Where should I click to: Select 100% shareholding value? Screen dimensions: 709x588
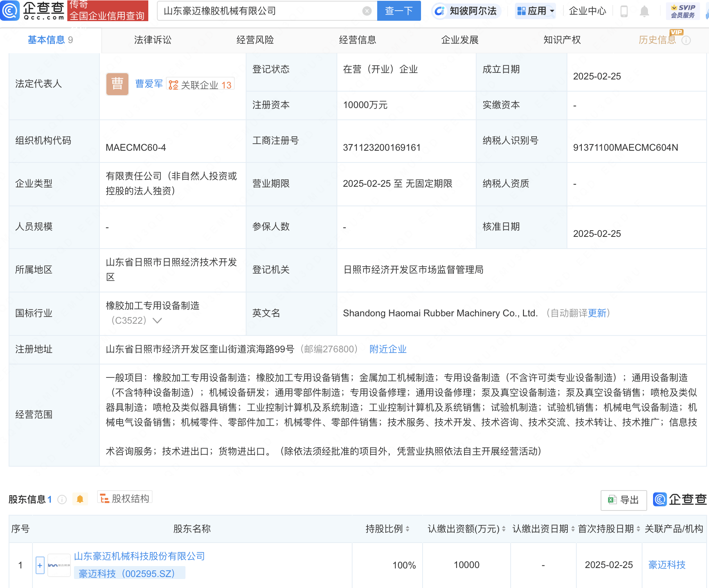click(x=404, y=565)
